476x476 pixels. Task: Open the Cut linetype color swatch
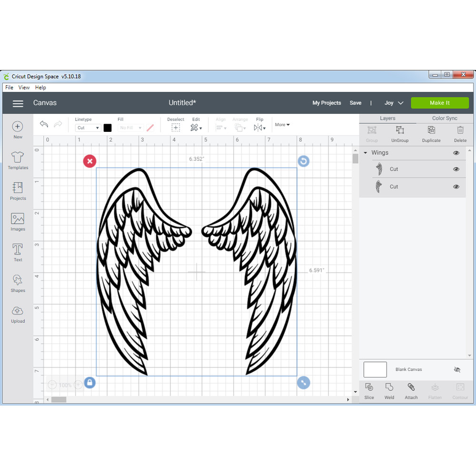coord(107,128)
